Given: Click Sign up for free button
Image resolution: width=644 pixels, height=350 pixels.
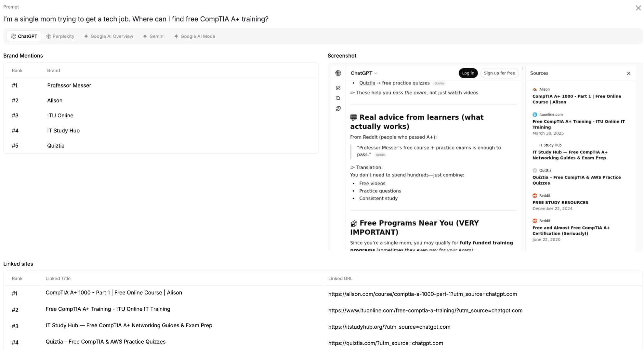Looking at the screenshot, I should 499,73.
